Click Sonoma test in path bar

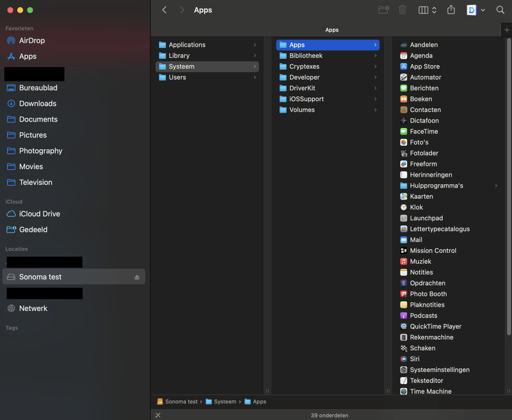[x=177, y=401]
